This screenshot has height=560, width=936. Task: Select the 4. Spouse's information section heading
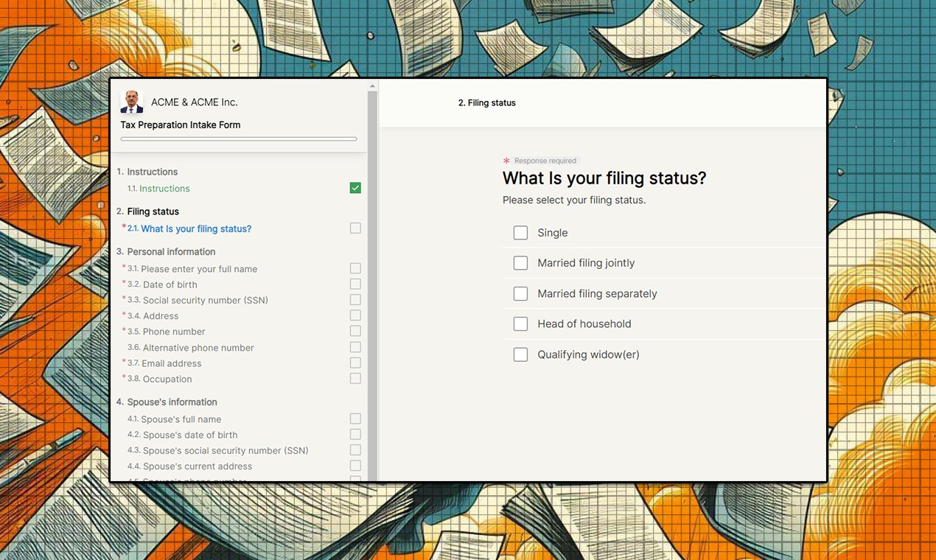point(167,402)
